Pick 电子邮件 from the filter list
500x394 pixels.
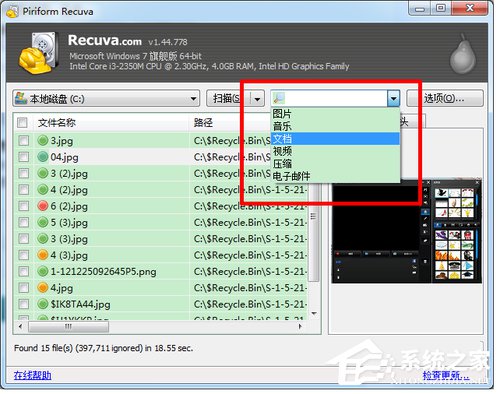click(x=335, y=176)
